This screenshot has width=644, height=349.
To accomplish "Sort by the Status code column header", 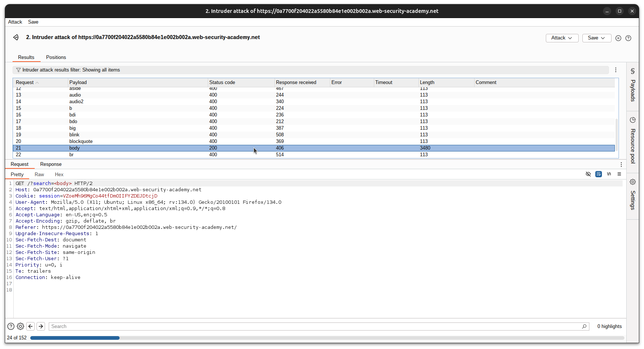I will [241, 83].
